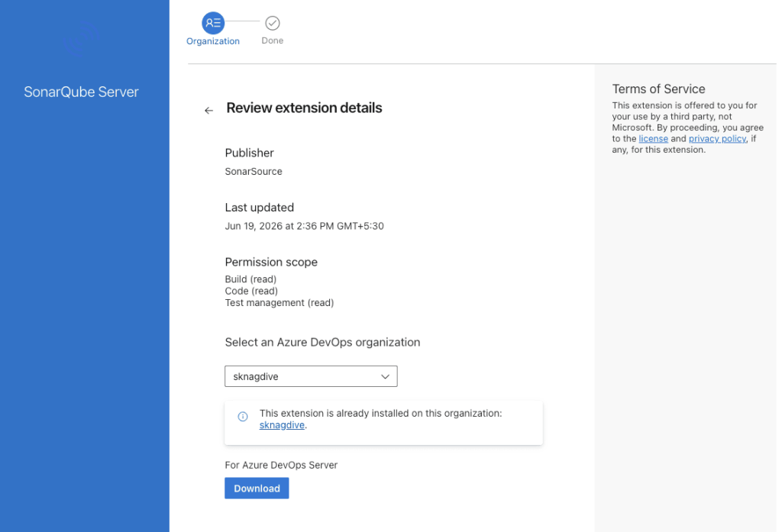The image size is (782, 532).
Task: Click the Test management (read) permission
Action: pyautogui.click(x=280, y=303)
